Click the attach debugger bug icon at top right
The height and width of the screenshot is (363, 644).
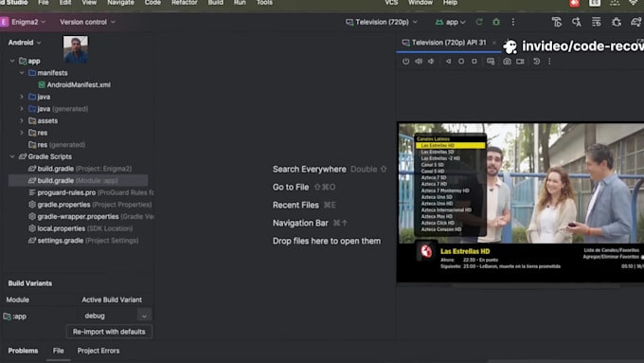617,22
